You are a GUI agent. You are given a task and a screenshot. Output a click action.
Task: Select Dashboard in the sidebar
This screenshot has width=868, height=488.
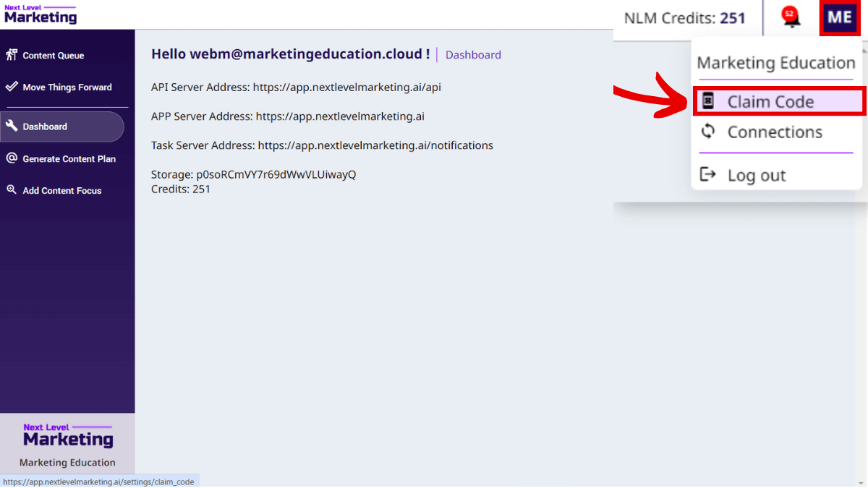[x=62, y=127]
